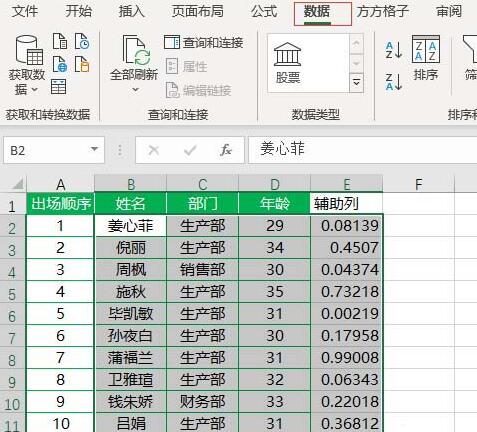
Task: Open 查询和连接 pane
Action: (x=204, y=42)
